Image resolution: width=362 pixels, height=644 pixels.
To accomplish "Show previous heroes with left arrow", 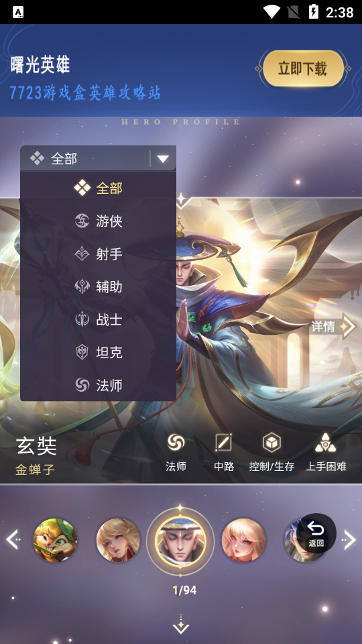I will 13,539.
